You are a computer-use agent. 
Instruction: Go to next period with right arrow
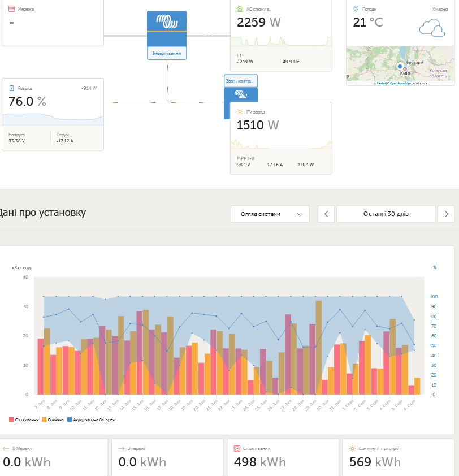point(447,214)
